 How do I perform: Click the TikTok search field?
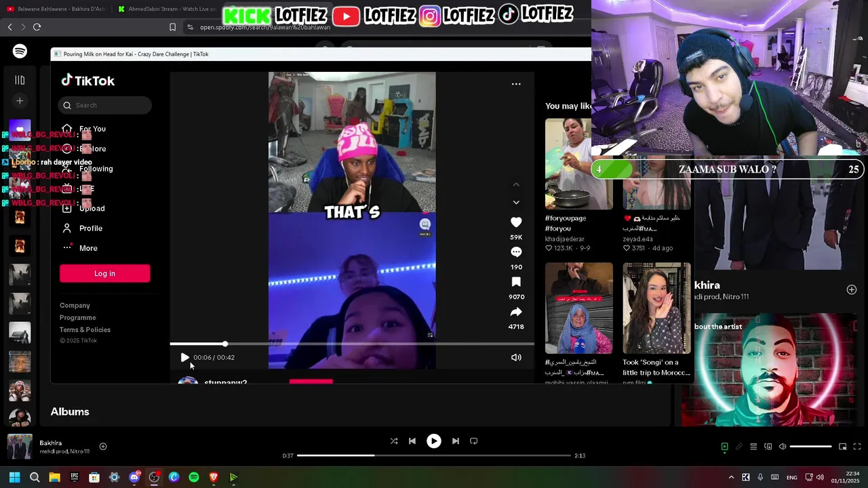[105, 105]
